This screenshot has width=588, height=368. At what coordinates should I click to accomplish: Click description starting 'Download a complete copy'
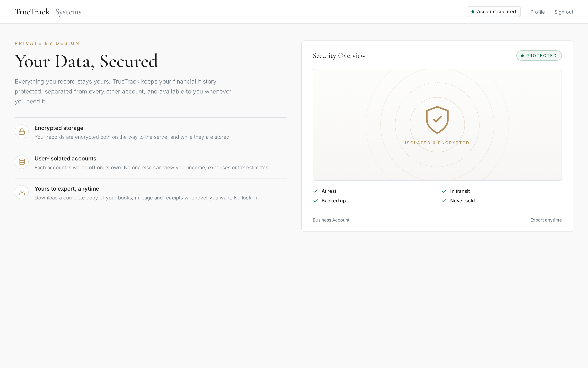[146, 198]
